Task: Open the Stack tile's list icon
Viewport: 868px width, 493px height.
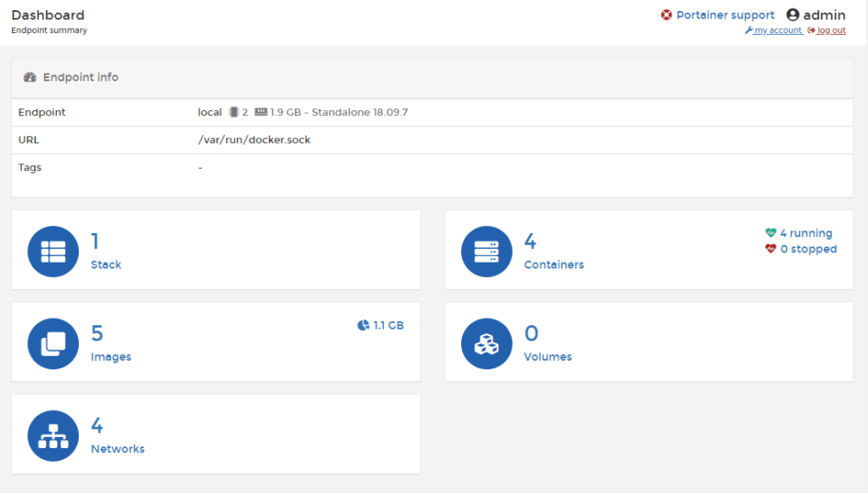Action: tap(53, 252)
